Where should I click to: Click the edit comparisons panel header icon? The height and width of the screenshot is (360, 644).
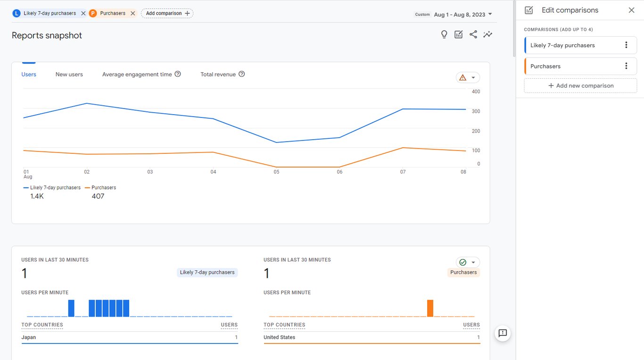click(x=528, y=9)
